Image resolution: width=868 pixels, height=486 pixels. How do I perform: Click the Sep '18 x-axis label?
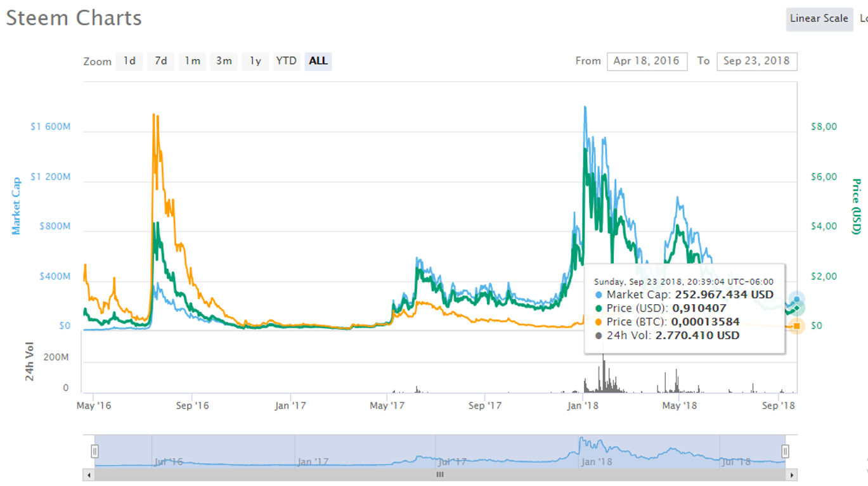coord(779,406)
